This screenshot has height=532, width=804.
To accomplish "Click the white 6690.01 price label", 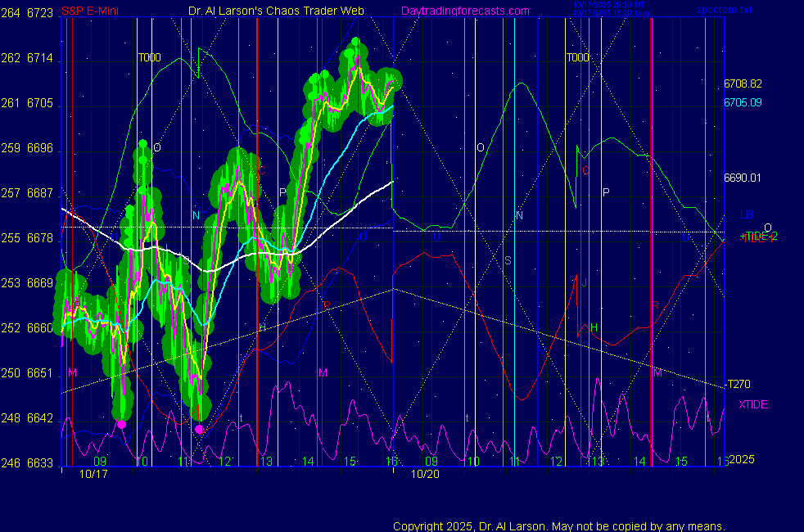I will click(x=743, y=178).
